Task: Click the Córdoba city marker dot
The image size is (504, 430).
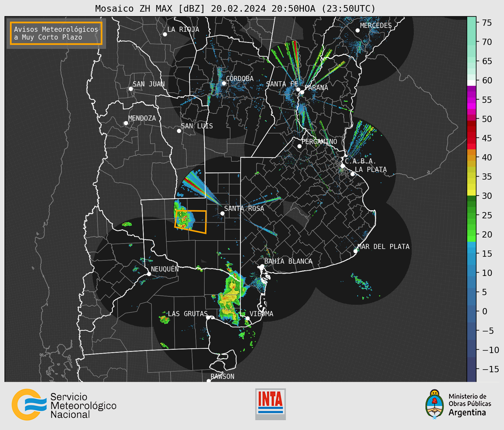Action: tap(224, 83)
